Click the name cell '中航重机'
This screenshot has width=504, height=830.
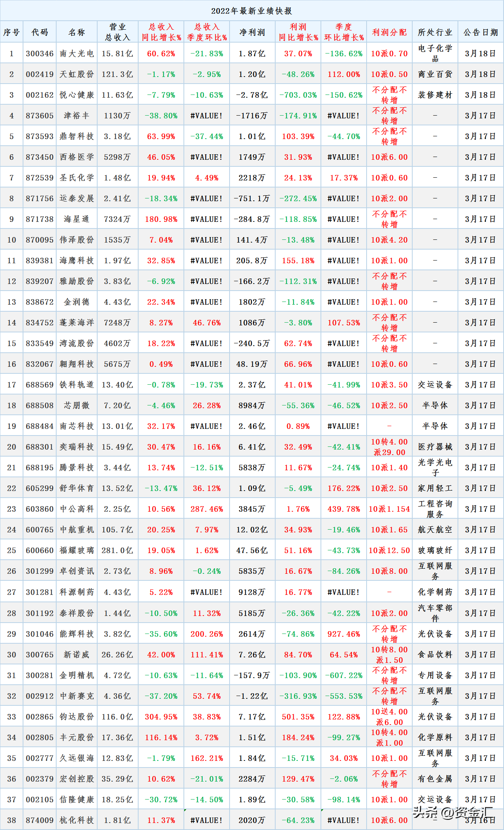(77, 530)
